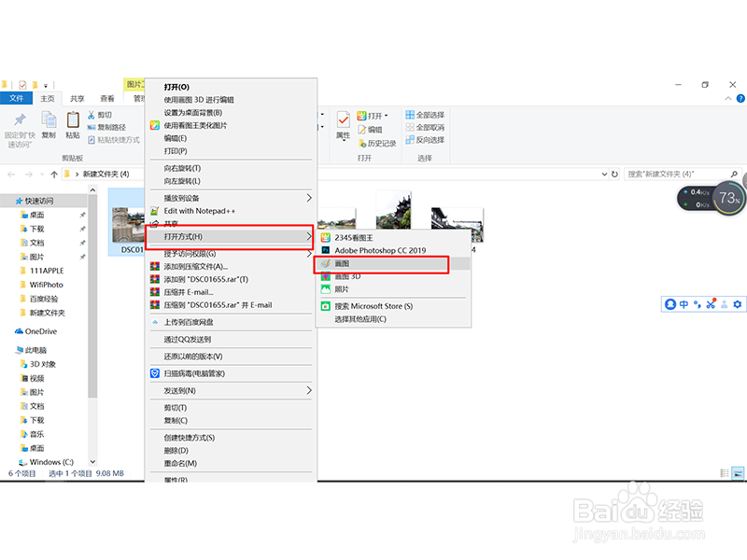
Task: Select 此电脑 in navigation pane
Action: (x=32, y=350)
